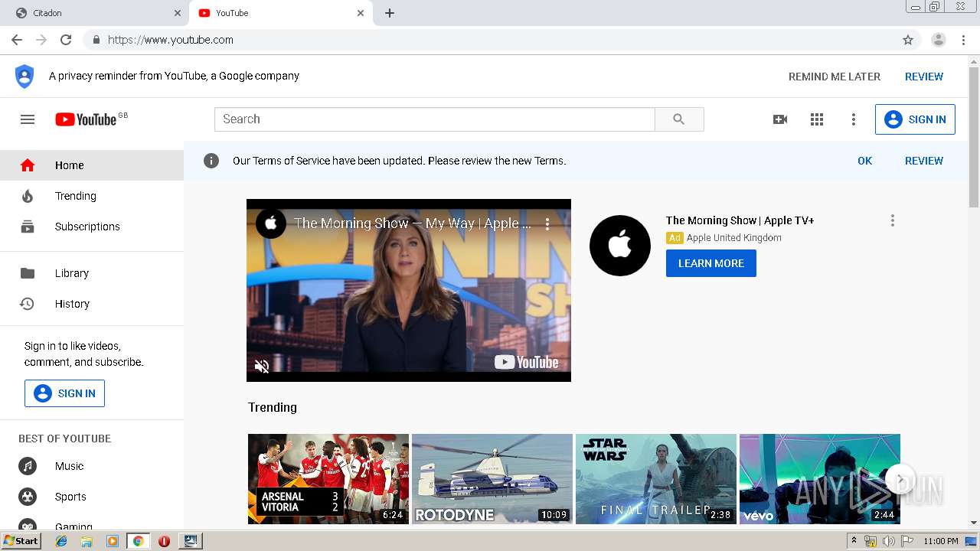Click the Music icon under Best of YouTube
The image size is (980, 551).
coord(28,466)
